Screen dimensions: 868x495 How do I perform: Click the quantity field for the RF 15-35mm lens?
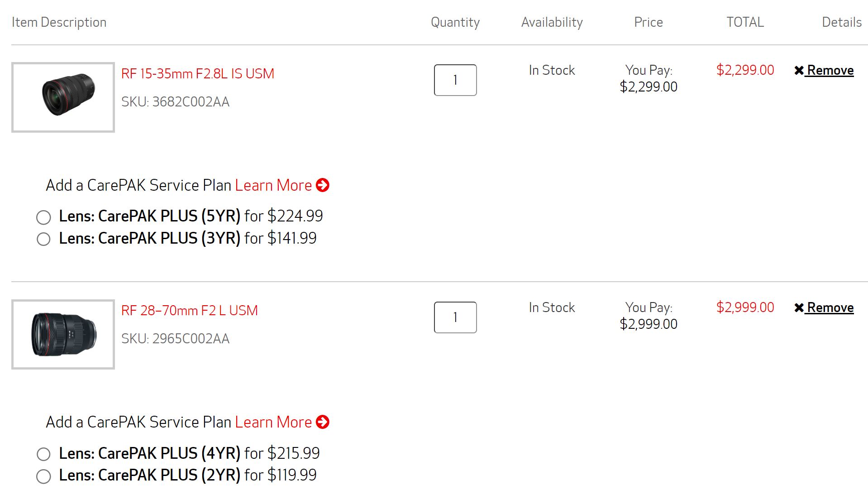click(x=455, y=80)
